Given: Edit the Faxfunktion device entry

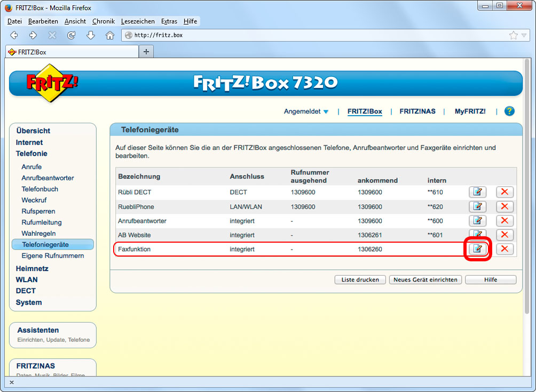Looking at the screenshot, I should coord(477,249).
